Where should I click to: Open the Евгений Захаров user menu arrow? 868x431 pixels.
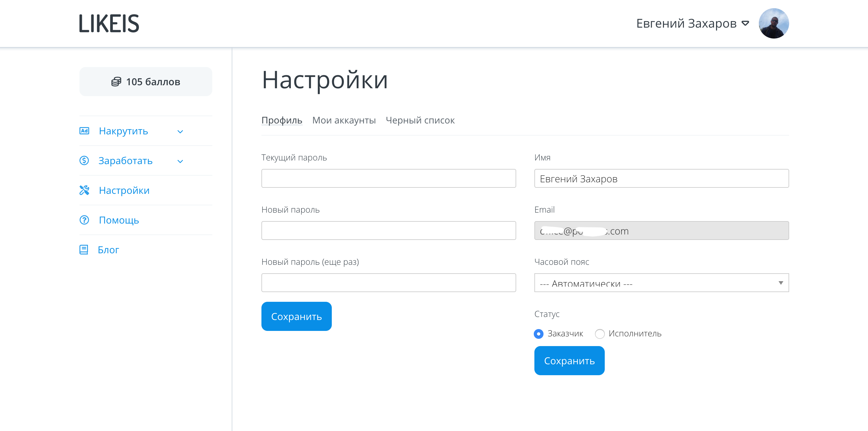click(745, 23)
